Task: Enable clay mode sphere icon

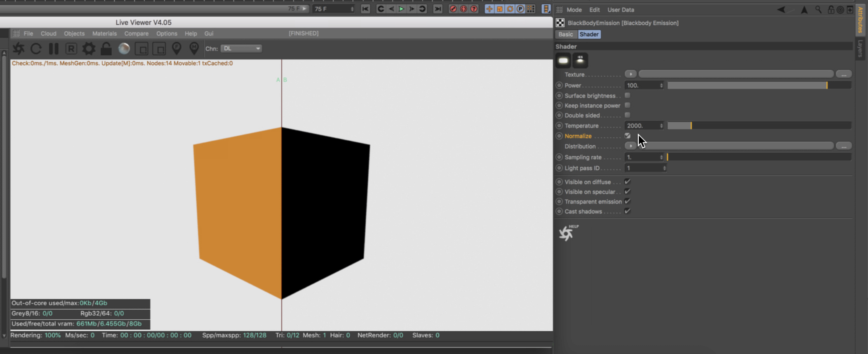Action: [x=124, y=49]
